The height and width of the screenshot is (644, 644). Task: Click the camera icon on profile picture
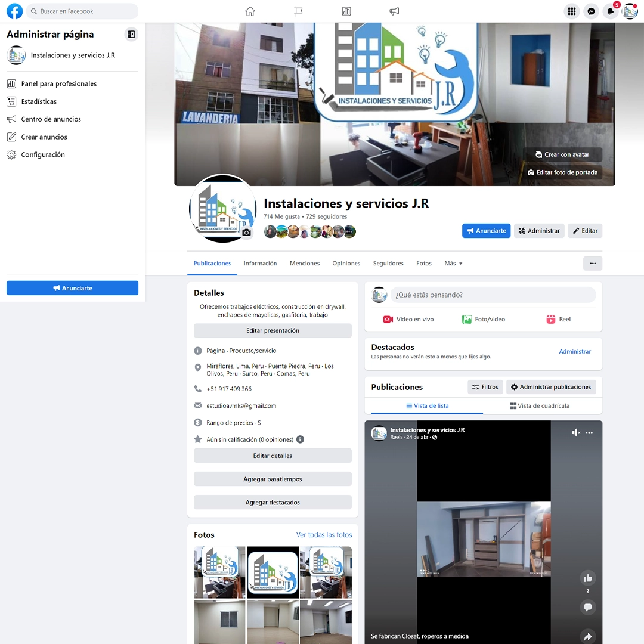click(x=246, y=233)
